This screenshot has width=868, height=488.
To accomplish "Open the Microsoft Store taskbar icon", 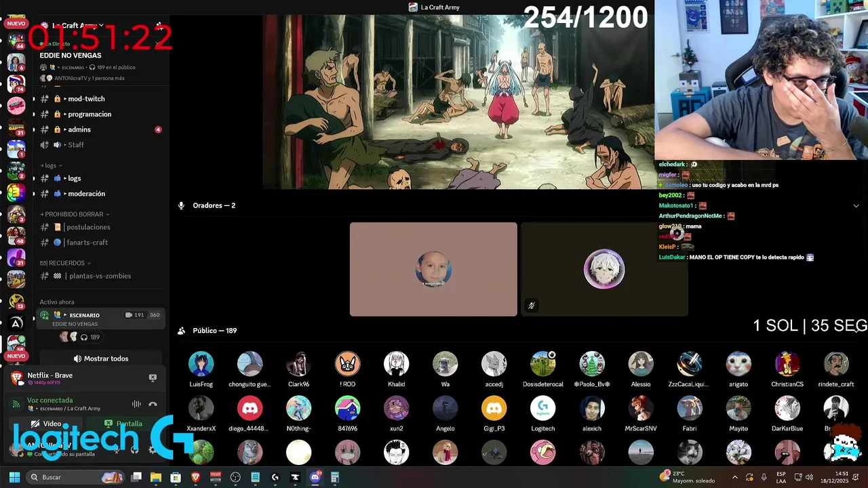I will (176, 477).
